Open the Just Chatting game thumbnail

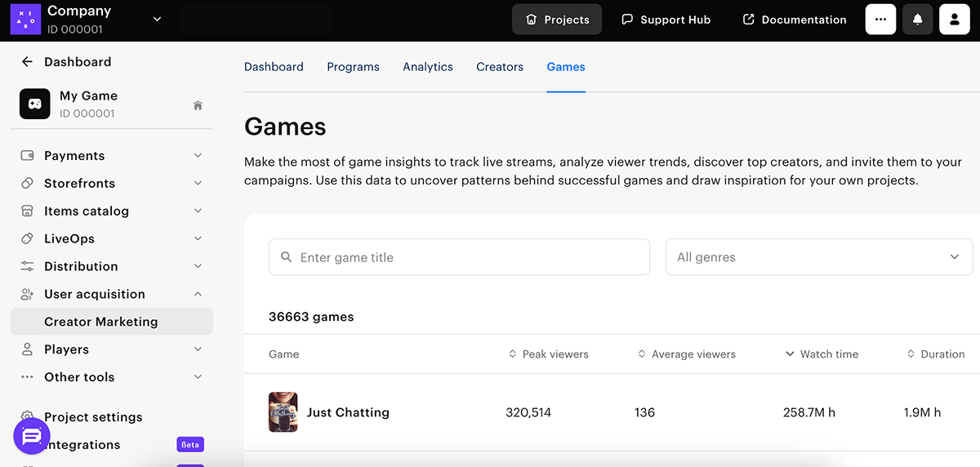tap(283, 412)
